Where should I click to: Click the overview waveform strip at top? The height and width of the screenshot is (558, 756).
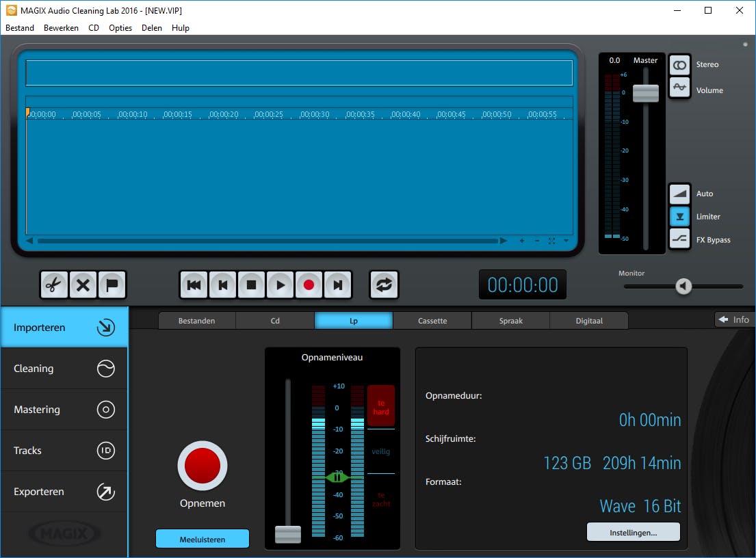point(299,72)
